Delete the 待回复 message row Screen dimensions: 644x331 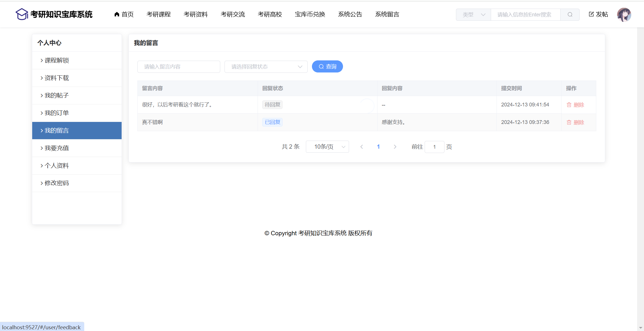pyautogui.click(x=575, y=105)
